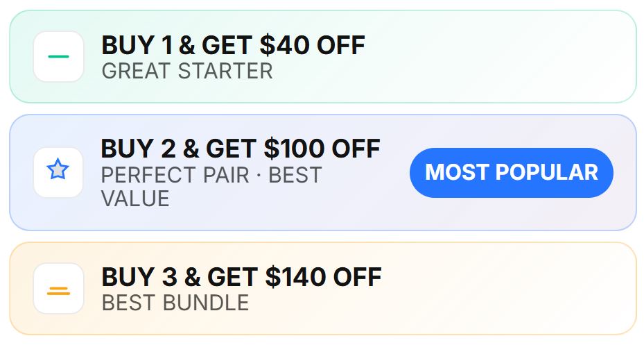Image resolution: width=644 pixels, height=345 pixels.
Task: Select the Buy 1 & Get $40 Off heading
Action: (233, 46)
